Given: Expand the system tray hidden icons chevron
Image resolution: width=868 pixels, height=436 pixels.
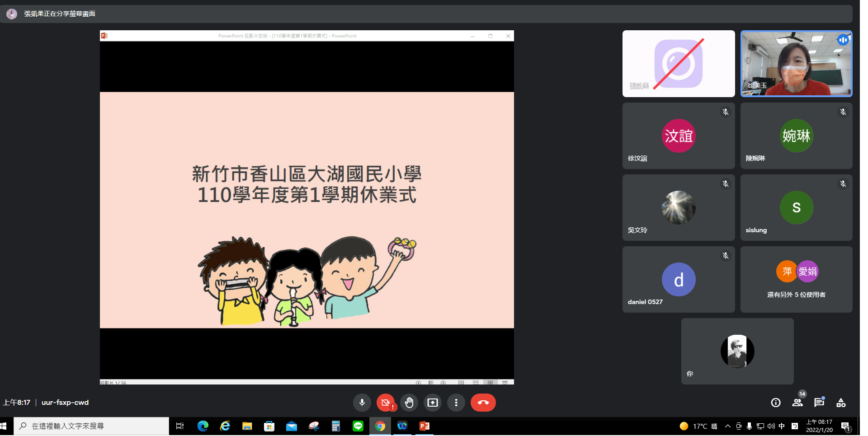Looking at the screenshot, I should (727, 426).
